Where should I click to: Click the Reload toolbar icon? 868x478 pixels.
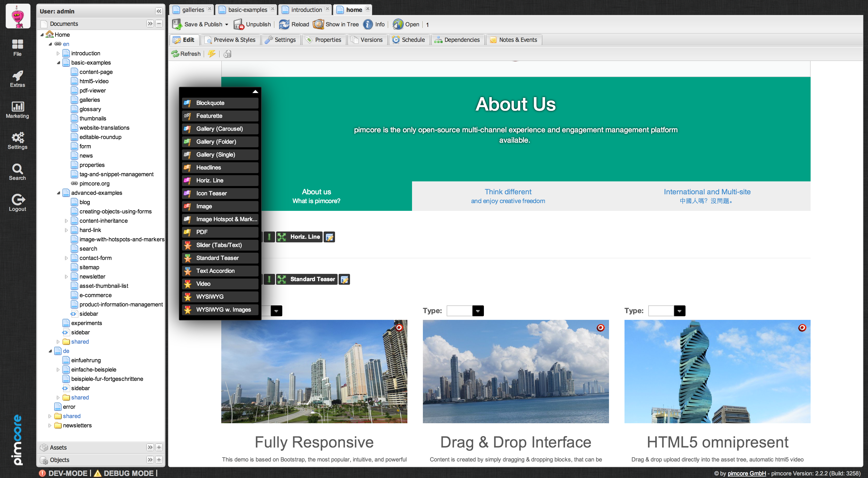[x=284, y=24]
